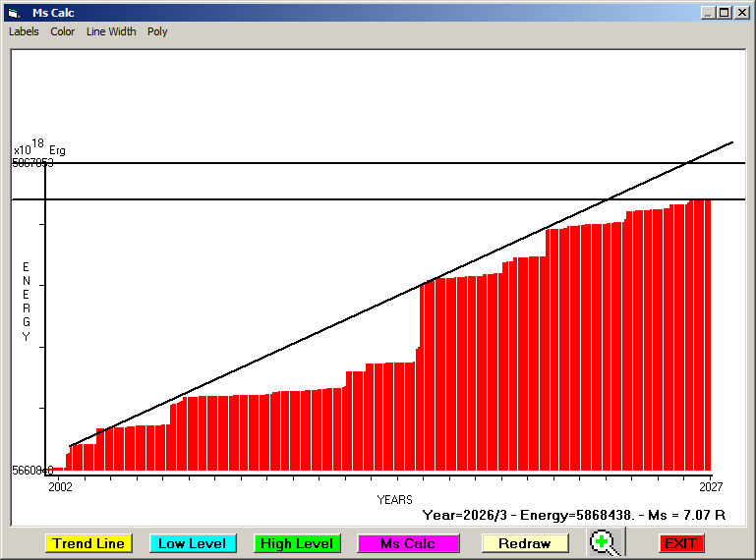Open the Color menu
Screen dimensions: 756x560
coord(63,31)
